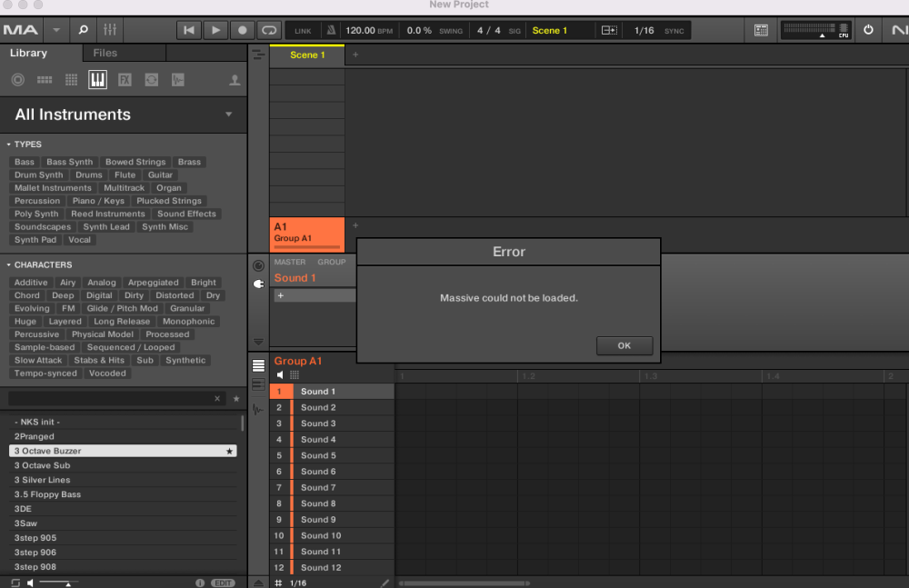Switch to the Files tab
The width and height of the screenshot is (909, 588).
point(105,53)
